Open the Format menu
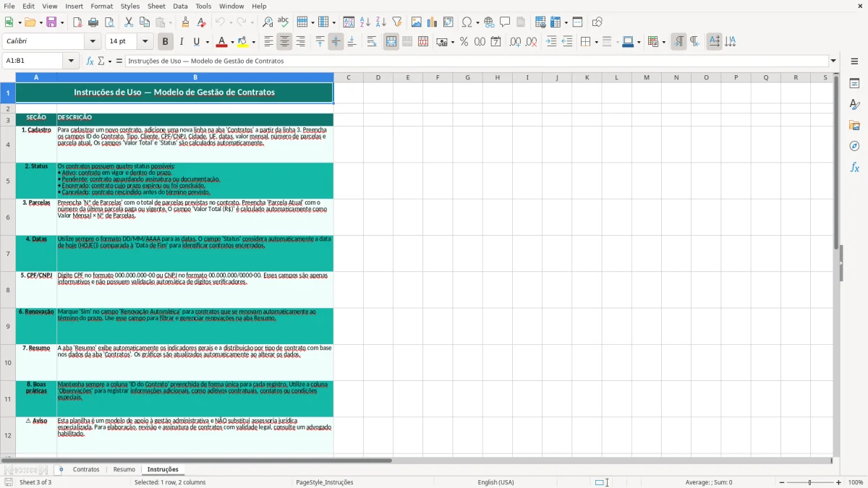 [x=101, y=6]
